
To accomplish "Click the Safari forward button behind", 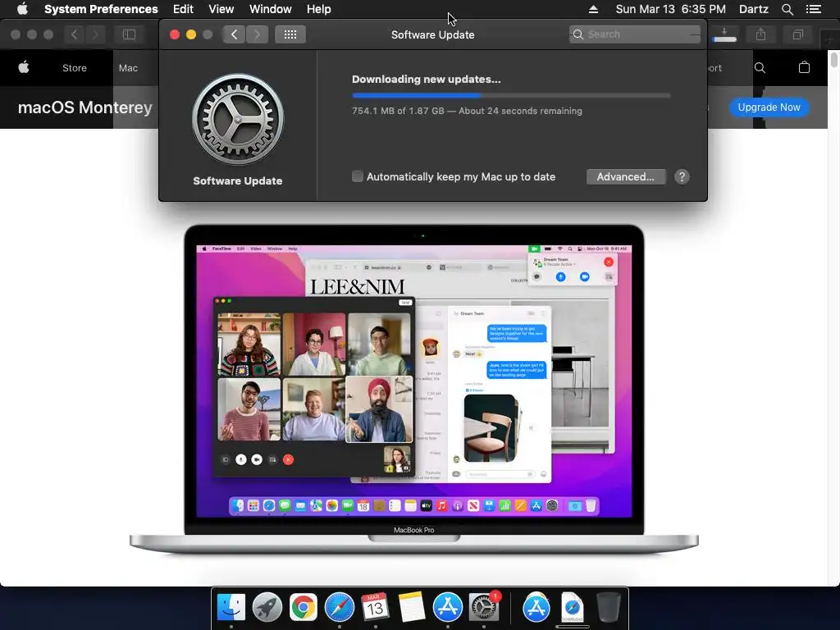I will (95, 34).
